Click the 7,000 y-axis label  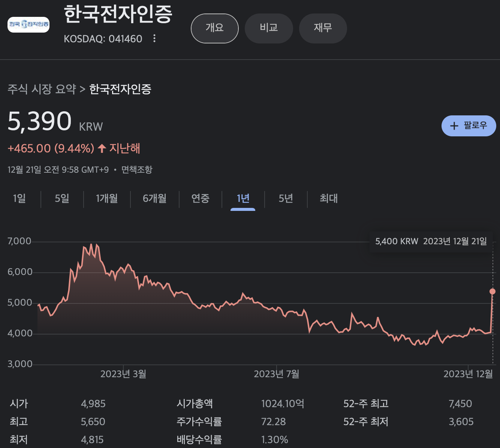tap(19, 241)
